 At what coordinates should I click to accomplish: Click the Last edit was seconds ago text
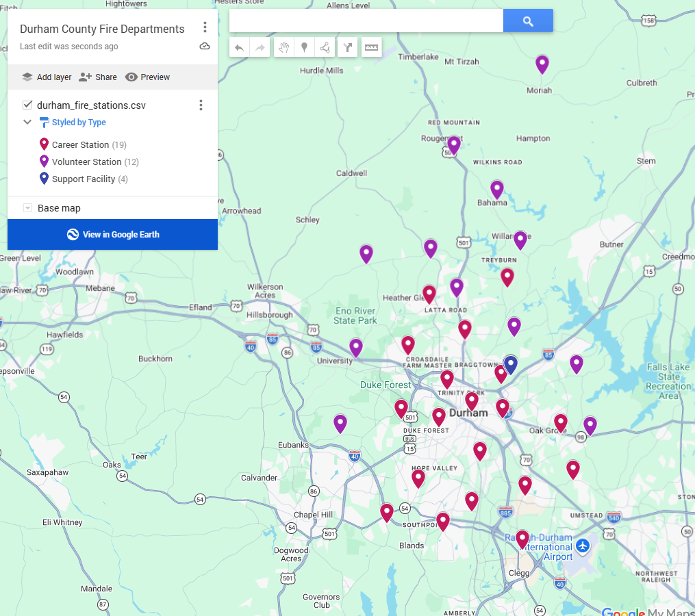pyautogui.click(x=68, y=47)
